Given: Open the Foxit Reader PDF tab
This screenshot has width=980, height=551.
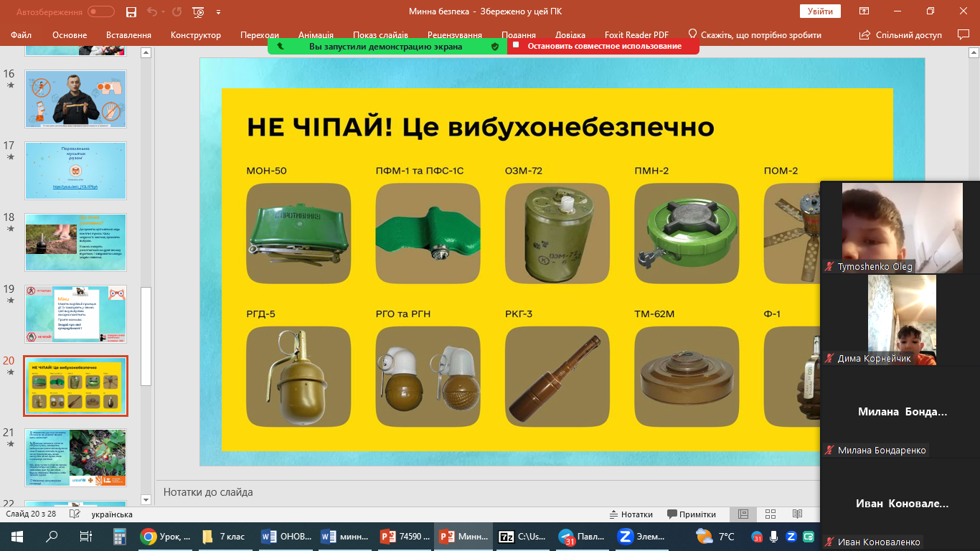Looking at the screenshot, I should (635, 34).
